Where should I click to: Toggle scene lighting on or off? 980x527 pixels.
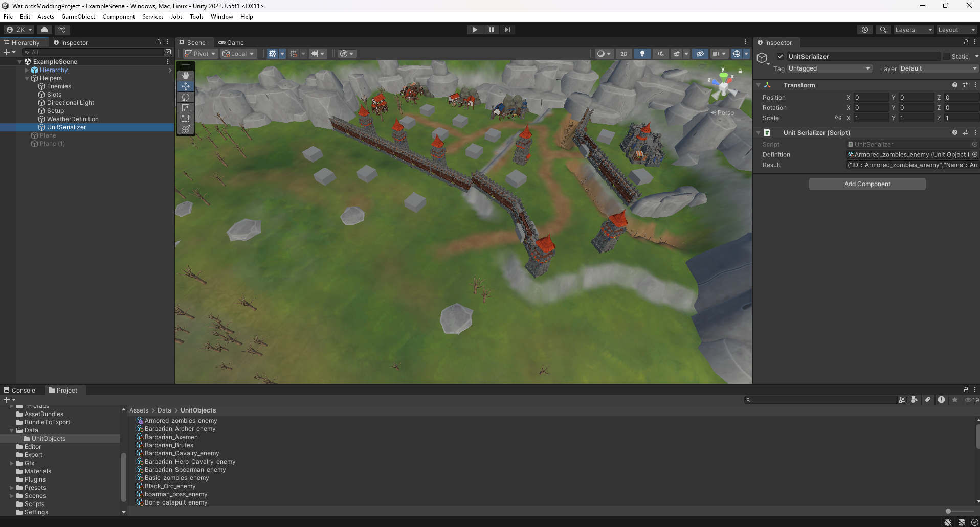click(x=642, y=54)
